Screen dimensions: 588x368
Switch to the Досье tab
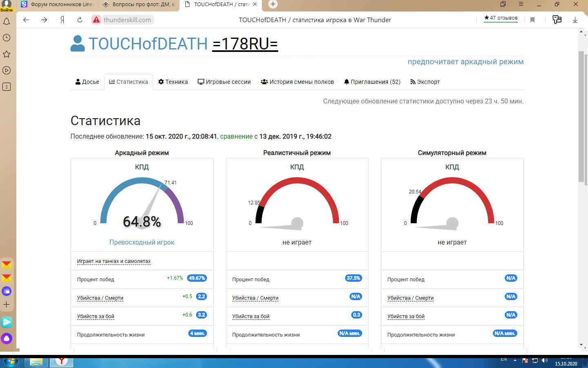[x=87, y=82]
